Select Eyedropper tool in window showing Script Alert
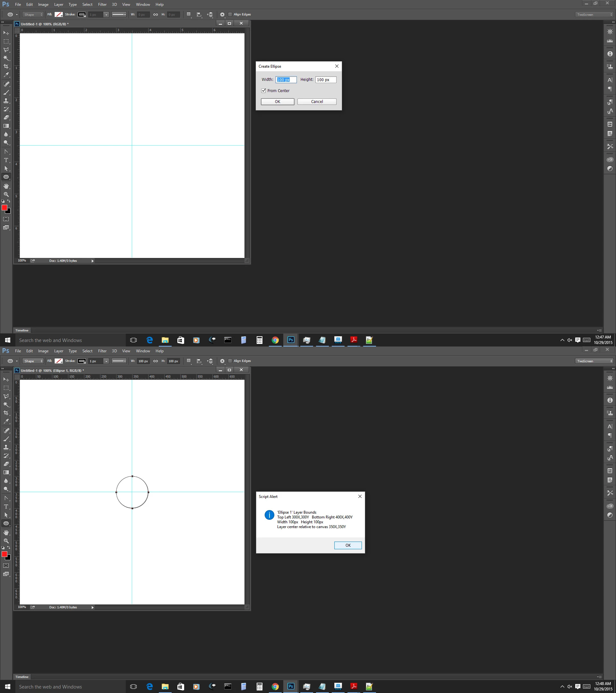This screenshot has width=616, height=693. 6,422
